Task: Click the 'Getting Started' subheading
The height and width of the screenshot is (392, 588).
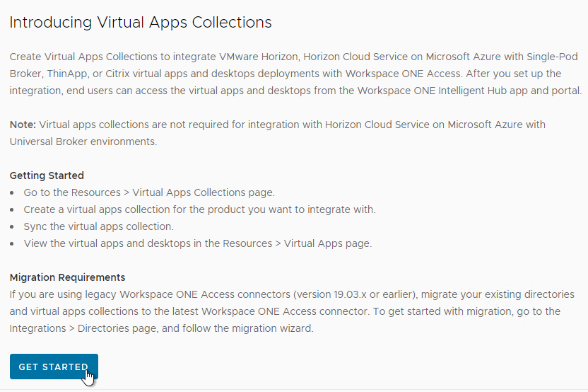Action: [47, 175]
